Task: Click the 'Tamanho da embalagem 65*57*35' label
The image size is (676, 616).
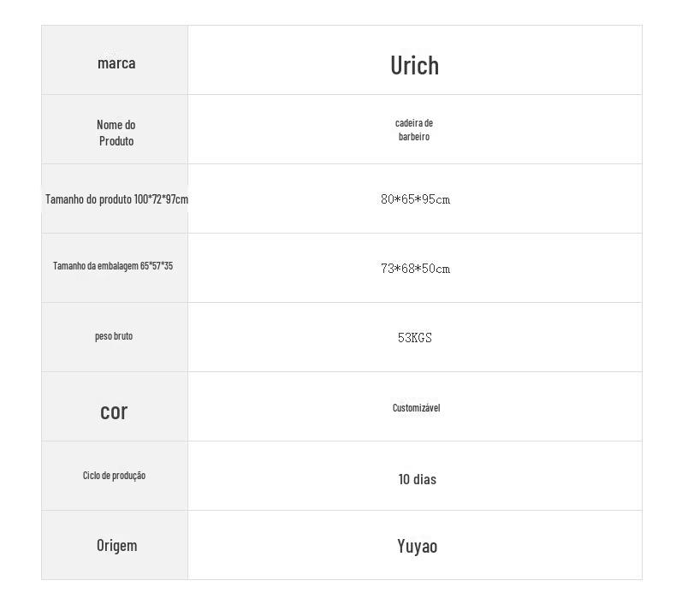Action: pyautogui.click(x=113, y=265)
